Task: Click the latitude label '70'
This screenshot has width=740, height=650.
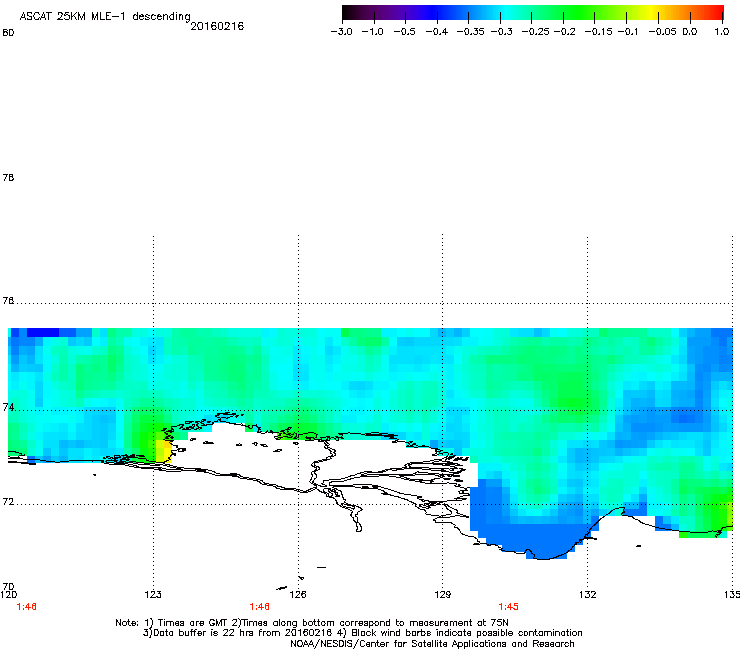Action: point(8,587)
